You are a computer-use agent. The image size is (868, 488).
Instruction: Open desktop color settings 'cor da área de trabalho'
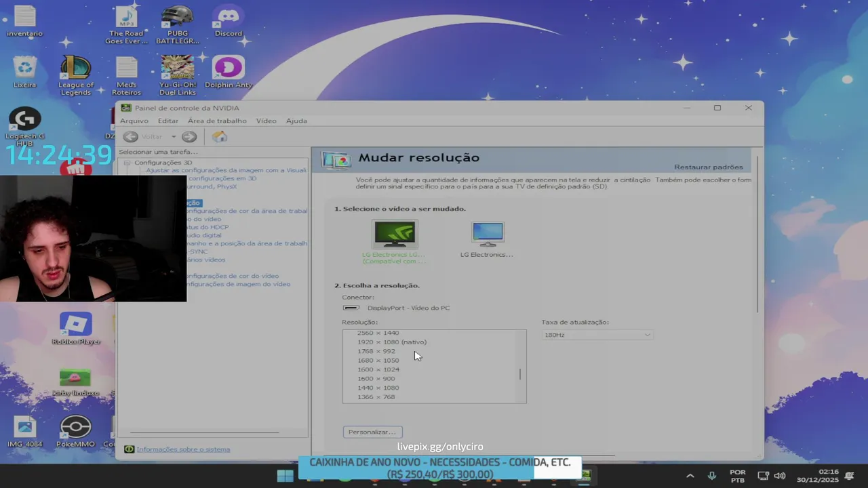pos(247,211)
